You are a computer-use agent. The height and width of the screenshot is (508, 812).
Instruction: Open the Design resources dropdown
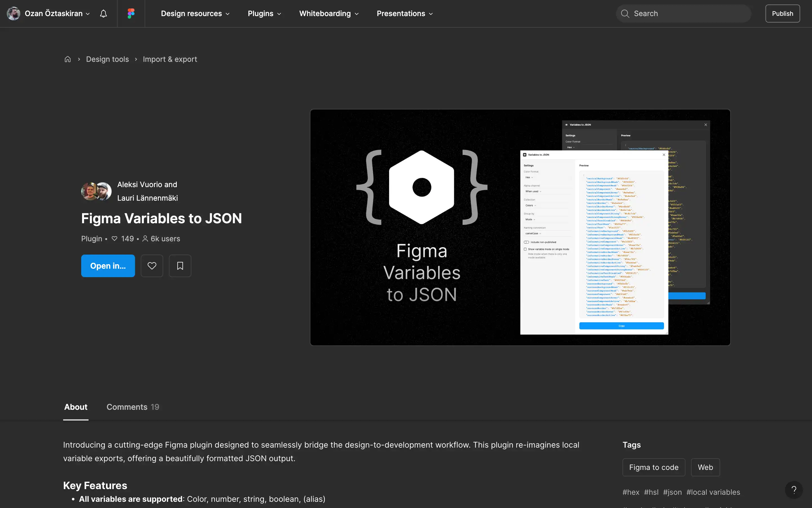pyautogui.click(x=195, y=14)
